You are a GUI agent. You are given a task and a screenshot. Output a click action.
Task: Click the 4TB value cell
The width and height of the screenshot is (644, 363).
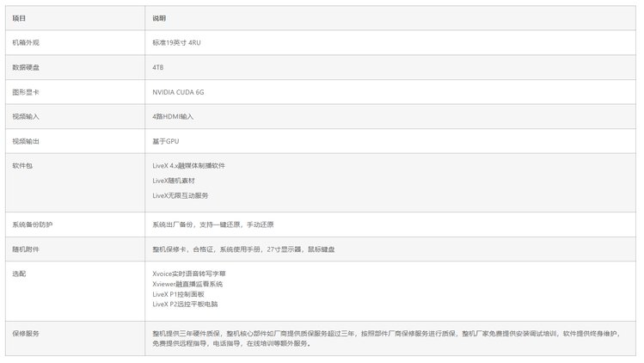pyautogui.click(x=159, y=66)
